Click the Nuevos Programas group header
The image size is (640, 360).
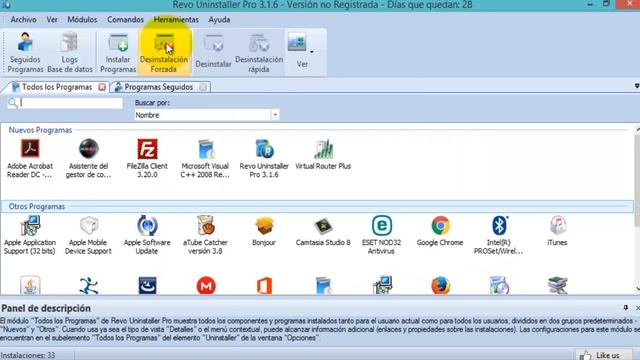[40, 130]
